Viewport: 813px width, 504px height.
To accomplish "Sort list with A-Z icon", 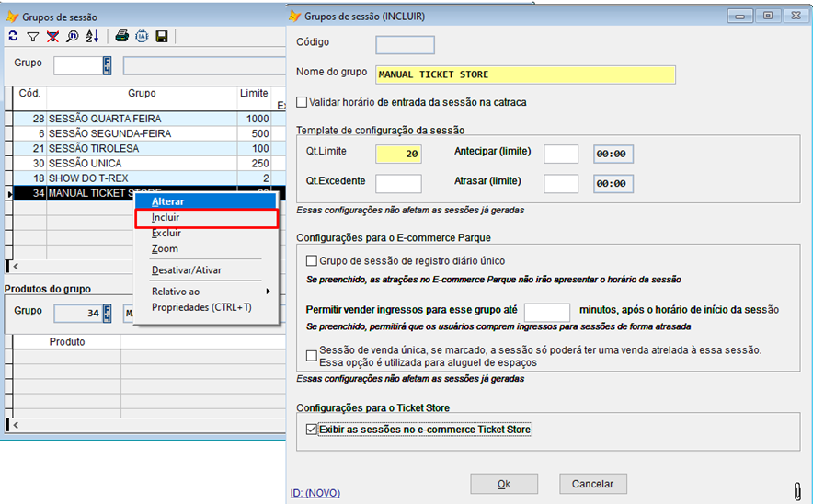I will [x=92, y=37].
